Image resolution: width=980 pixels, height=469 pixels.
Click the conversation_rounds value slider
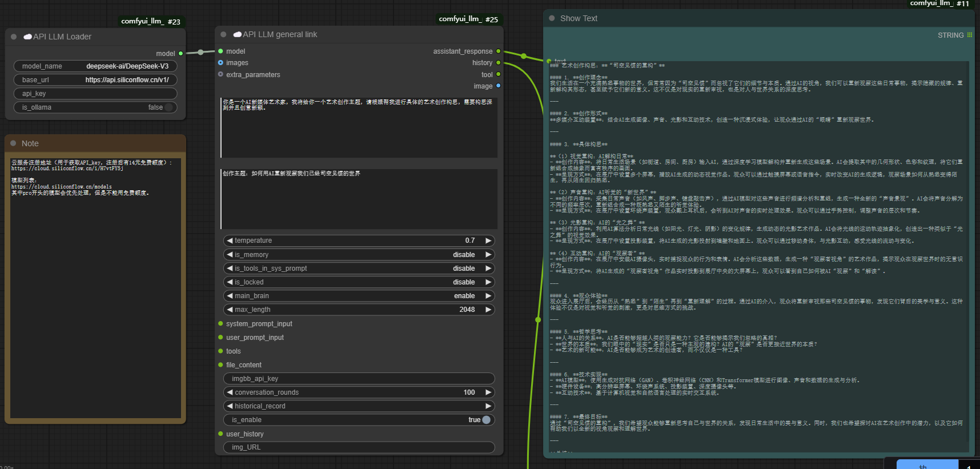359,392
